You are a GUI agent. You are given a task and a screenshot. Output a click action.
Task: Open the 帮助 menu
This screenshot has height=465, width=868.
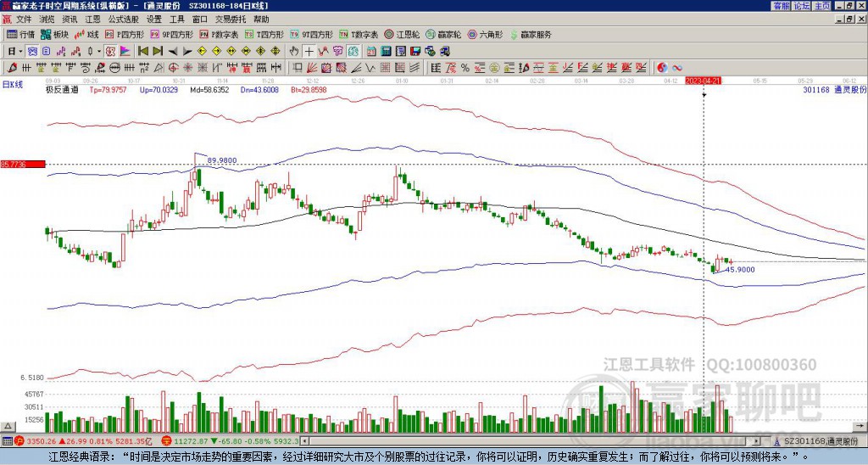261,20
